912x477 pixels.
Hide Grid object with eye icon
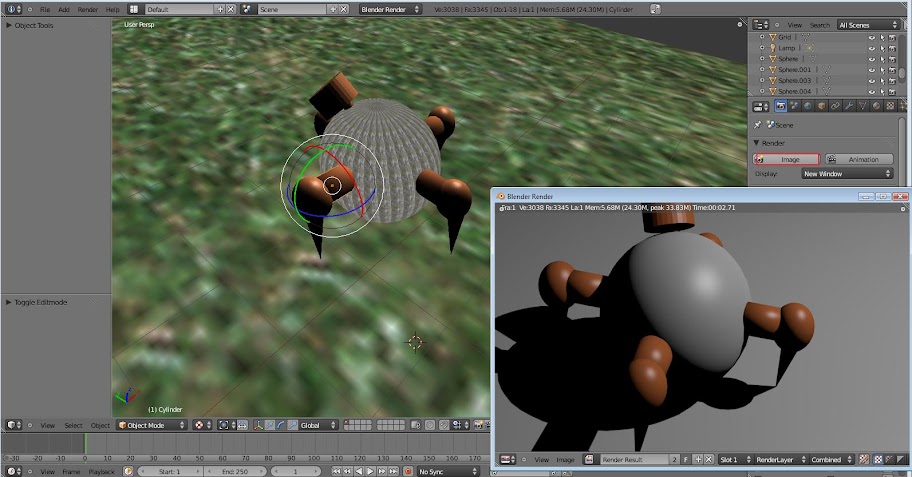point(871,37)
